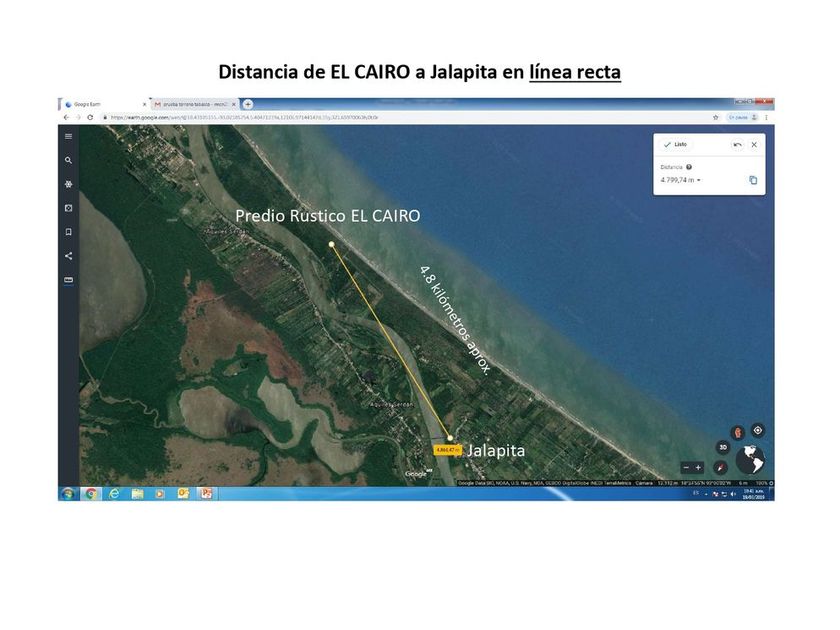The width and height of the screenshot is (840, 630).
Task: Open Projects bookmark icon in sidebar
Action: tap(68, 232)
